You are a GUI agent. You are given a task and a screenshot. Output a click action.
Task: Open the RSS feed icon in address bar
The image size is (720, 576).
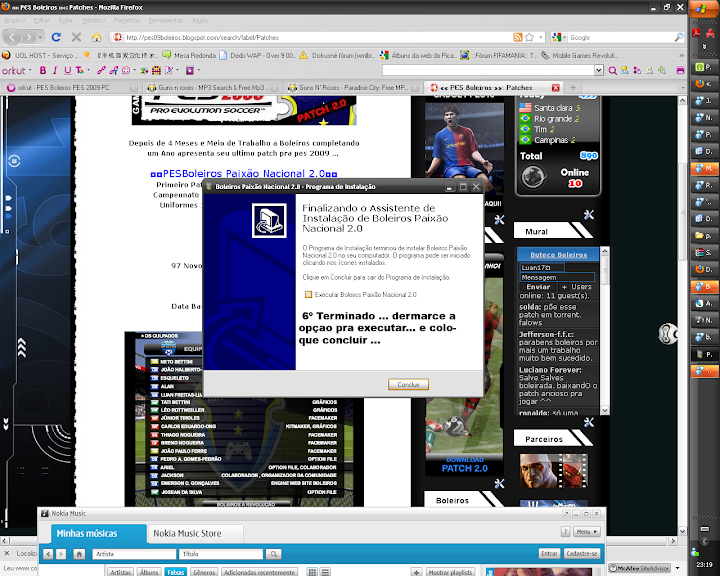518,37
